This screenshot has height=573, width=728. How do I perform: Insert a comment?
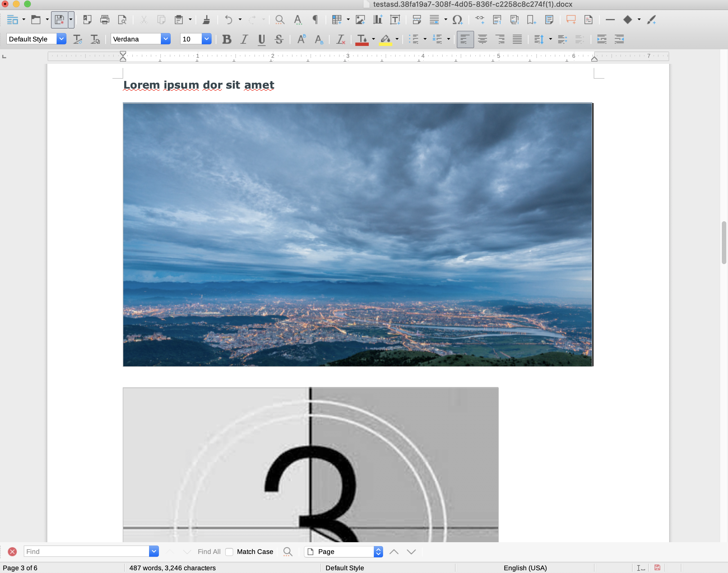coord(571,20)
